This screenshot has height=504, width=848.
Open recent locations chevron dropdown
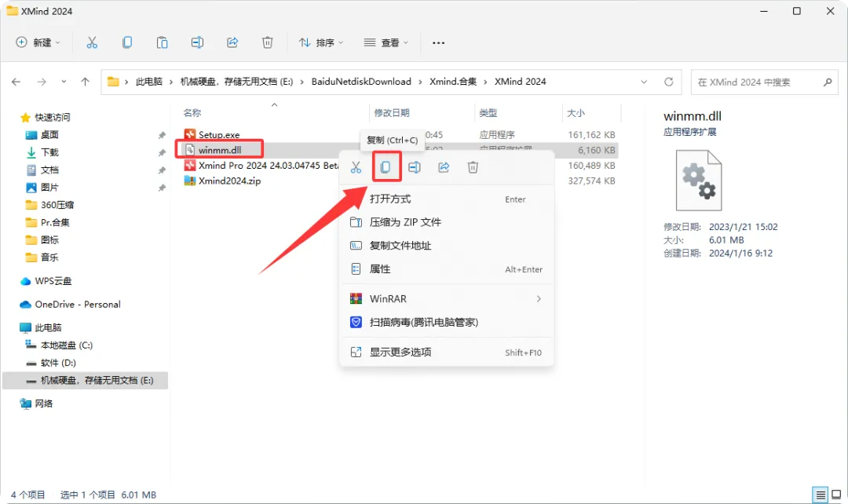[x=64, y=82]
